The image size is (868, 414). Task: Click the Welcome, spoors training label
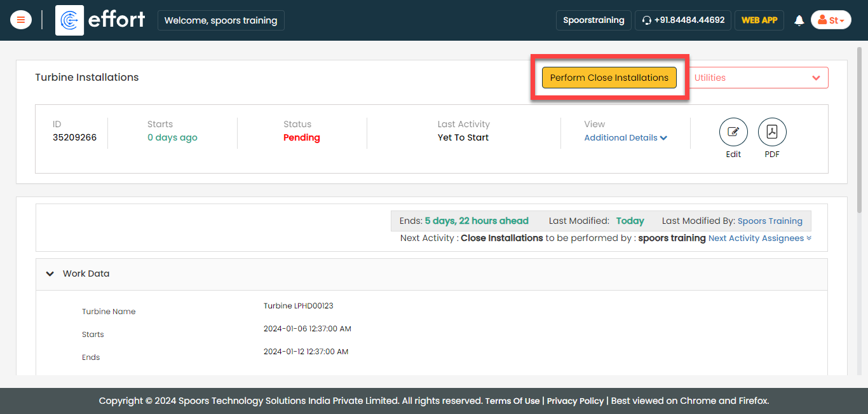220,20
